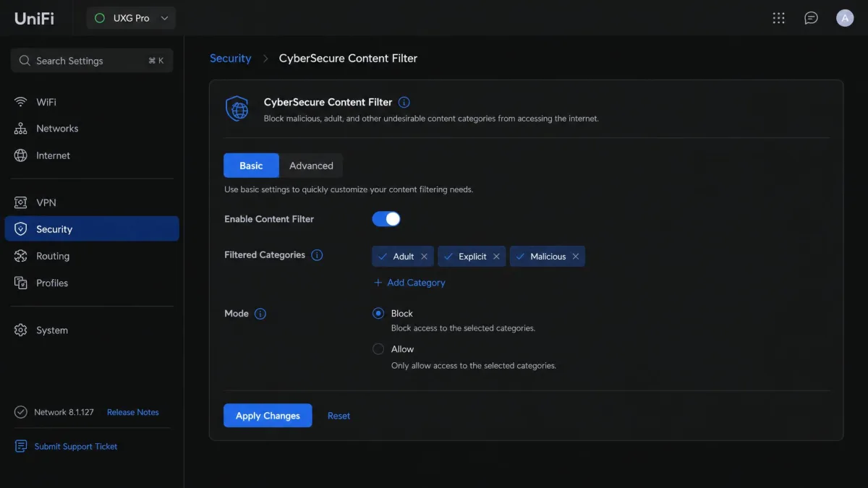Select the Block mode radio button

(378, 314)
